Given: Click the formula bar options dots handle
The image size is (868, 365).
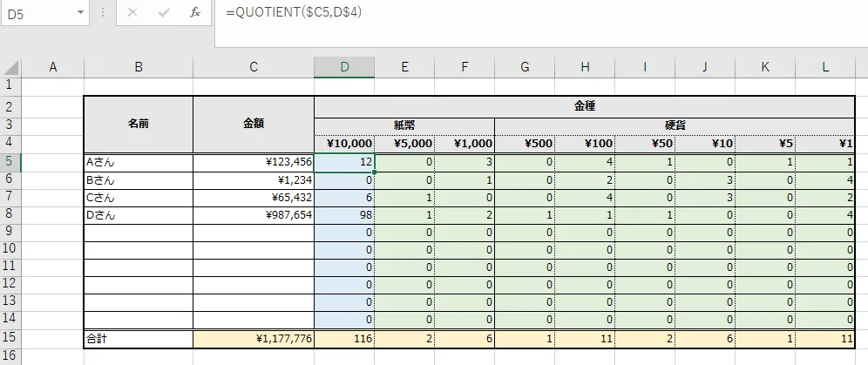Looking at the screenshot, I should pos(103,13).
